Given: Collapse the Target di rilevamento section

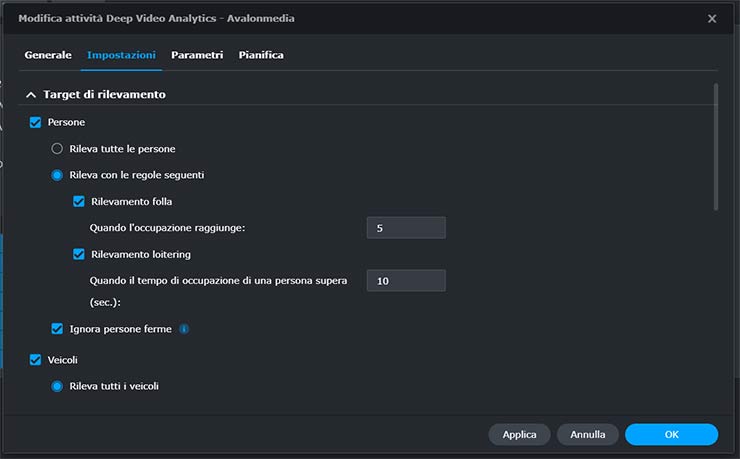Looking at the screenshot, I should [x=31, y=95].
